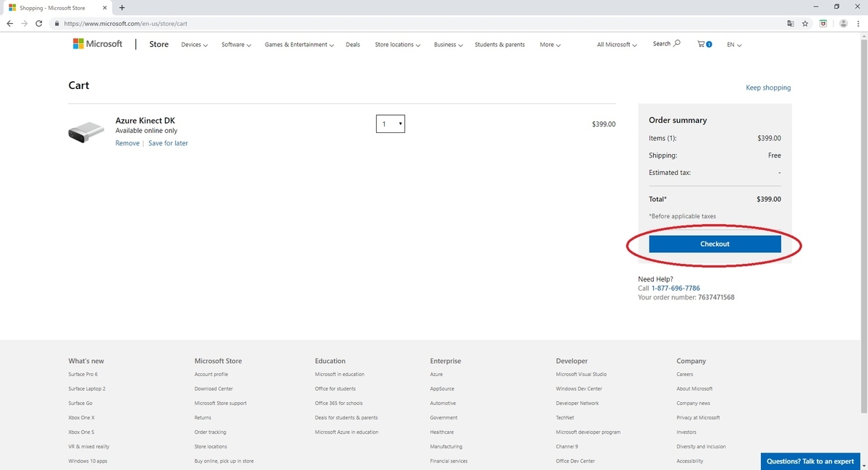Viewport: 868px width, 470px height.
Task: Open AppSource footer link
Action: pos(442,389)
